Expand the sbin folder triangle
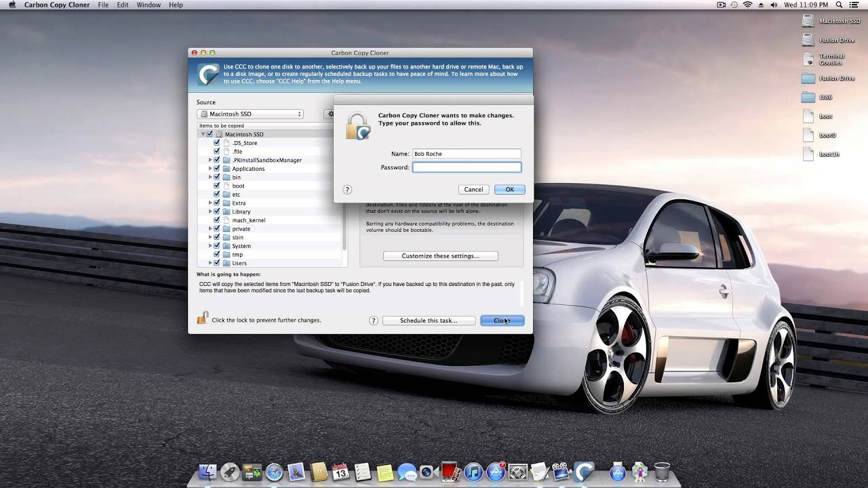Image resolution: width=868 pixels, height=488 pixels. coord(210,237)
